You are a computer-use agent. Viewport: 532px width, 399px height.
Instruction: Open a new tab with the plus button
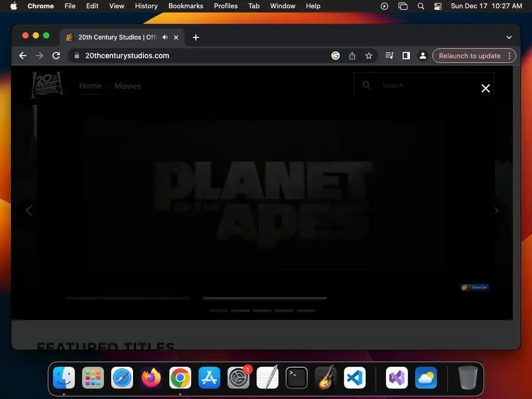tap(196, 37)
